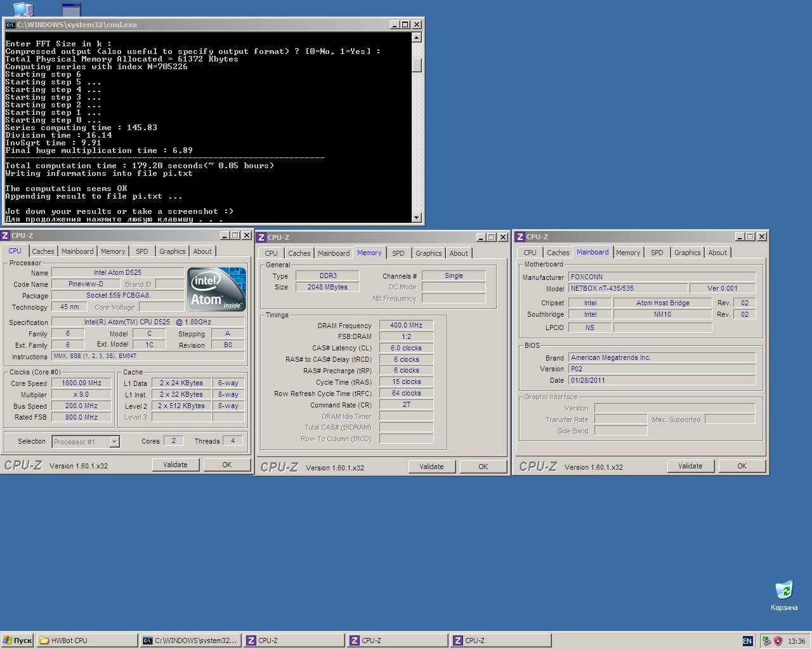Click OK in the Memory window
The image size is (812, 650).
pyautogui.click(x=483, y=467)
